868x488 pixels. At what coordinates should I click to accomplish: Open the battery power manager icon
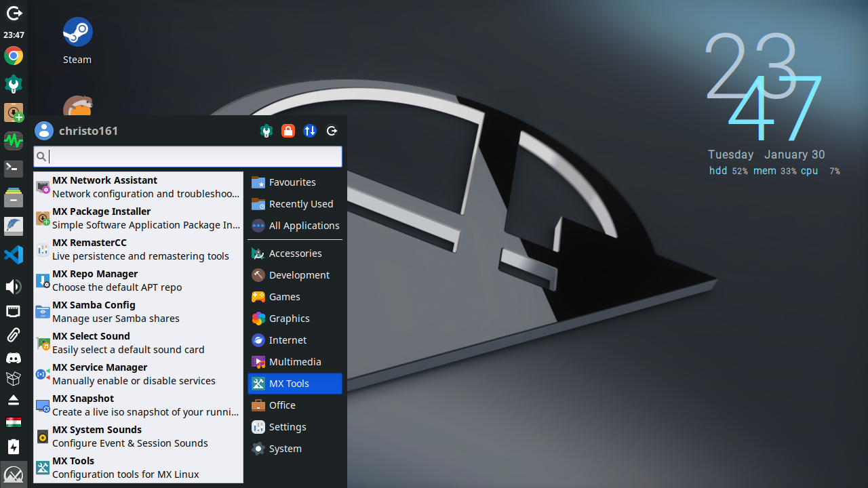pyautogui.click(x=14, y=447)
